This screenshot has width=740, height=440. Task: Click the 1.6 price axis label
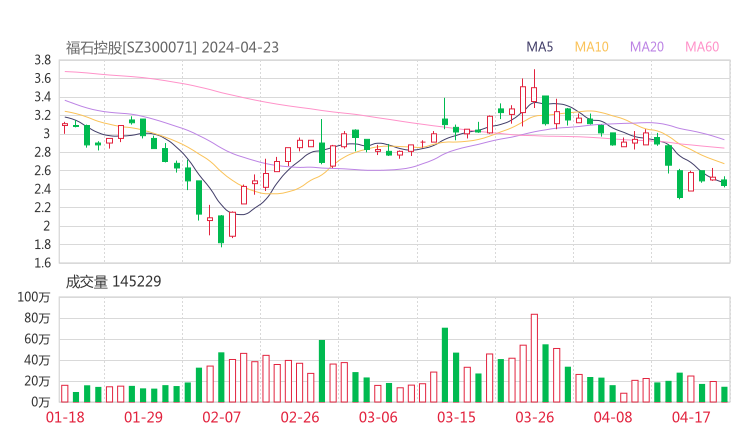[42, 263]
